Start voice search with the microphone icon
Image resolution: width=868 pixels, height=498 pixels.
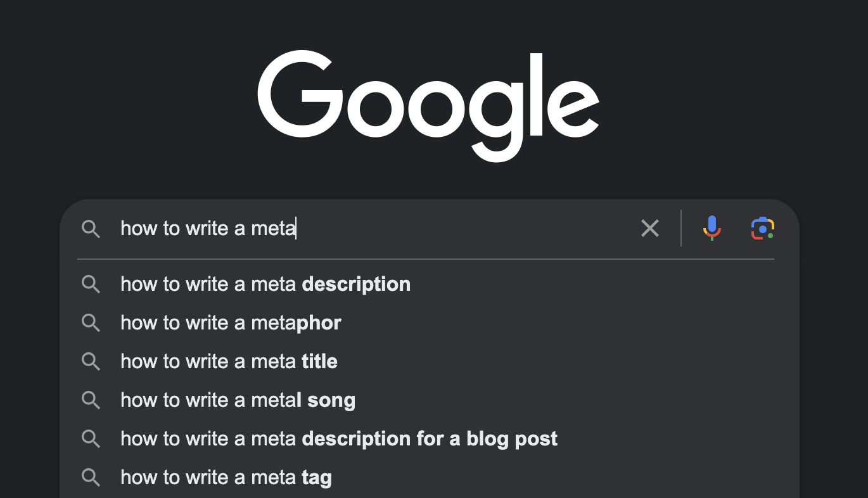tap(712, 228)
